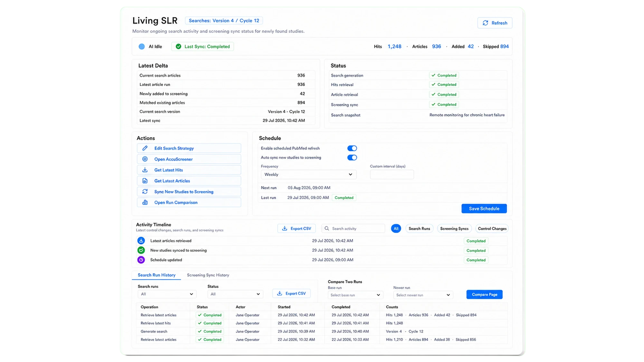Click the Screening sync Completed checkmark
The height and width of the screenshot is (362, 644).
click(x=433, y=105)
